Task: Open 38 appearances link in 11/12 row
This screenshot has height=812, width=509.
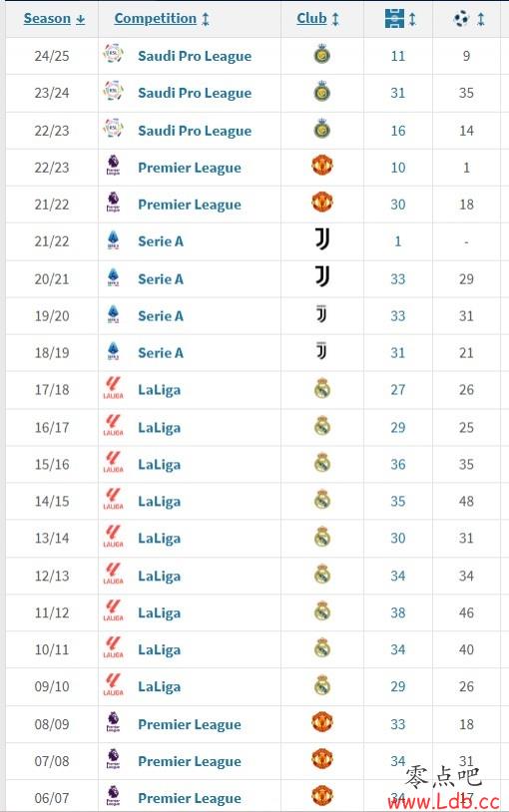Action: [x=398, y=613]
